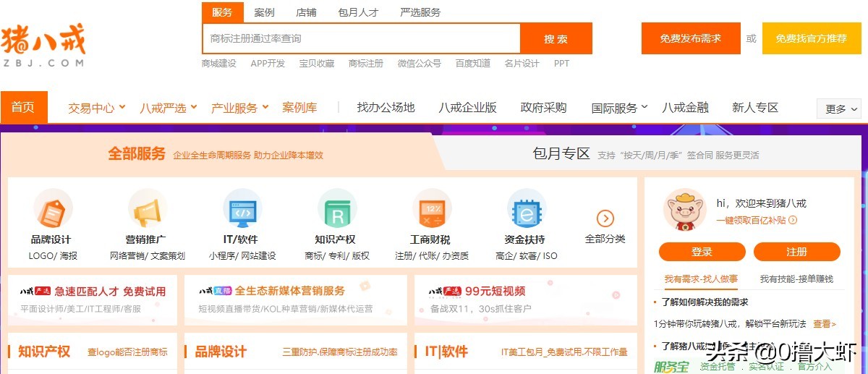868x374 pixels.
Task: Click the 商城建设 hot keyword
Action: coord(219,64)
